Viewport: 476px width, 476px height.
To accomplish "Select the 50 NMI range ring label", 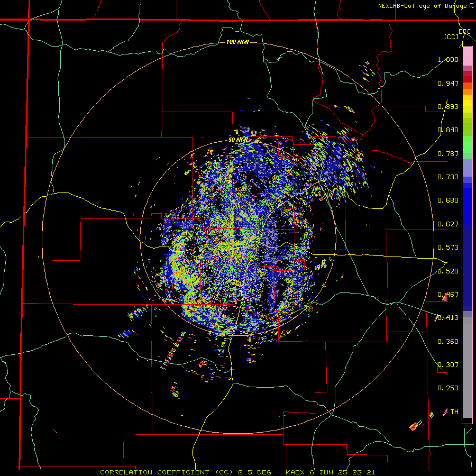I will [x=238, y=140].
